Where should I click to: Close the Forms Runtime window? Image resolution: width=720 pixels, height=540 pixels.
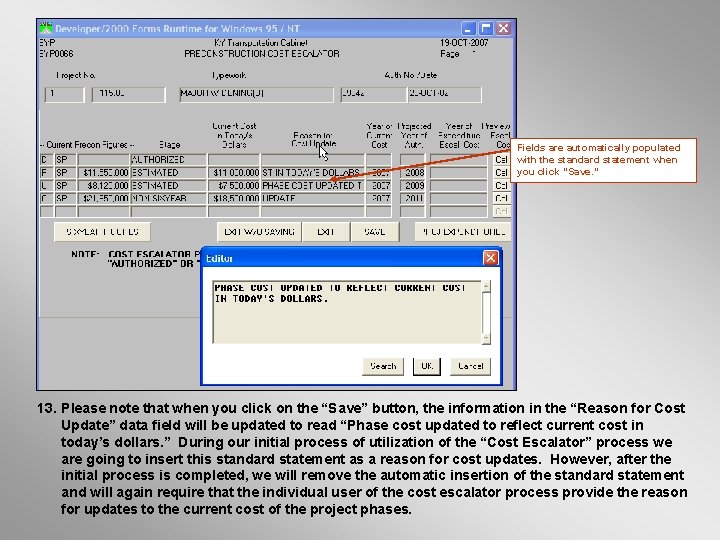[504, 28]
